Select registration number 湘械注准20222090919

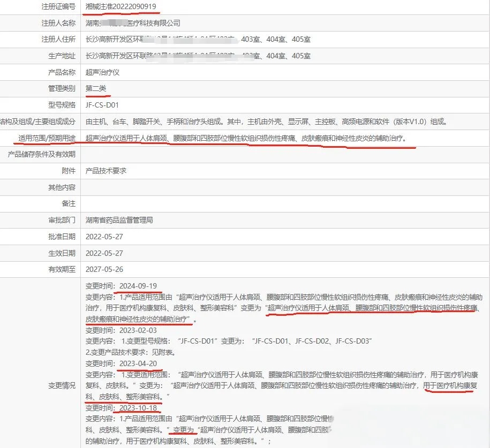coord(120,6)
